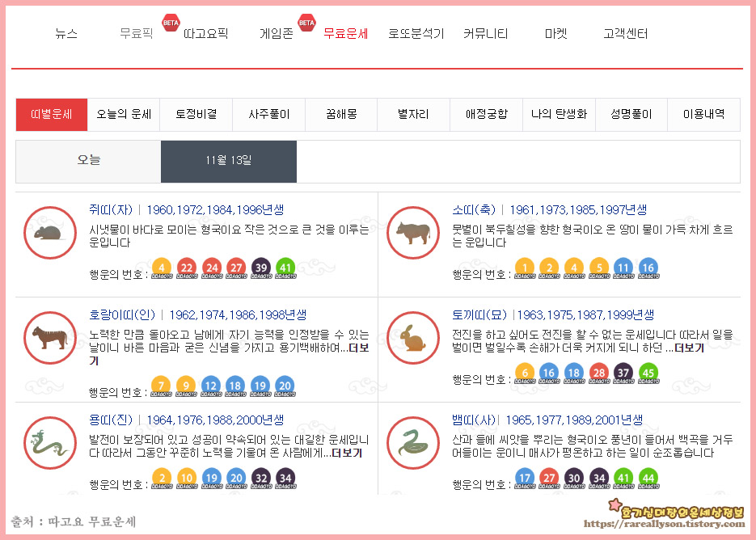Select snake lucky number ball 44

[x=648, y=479]
